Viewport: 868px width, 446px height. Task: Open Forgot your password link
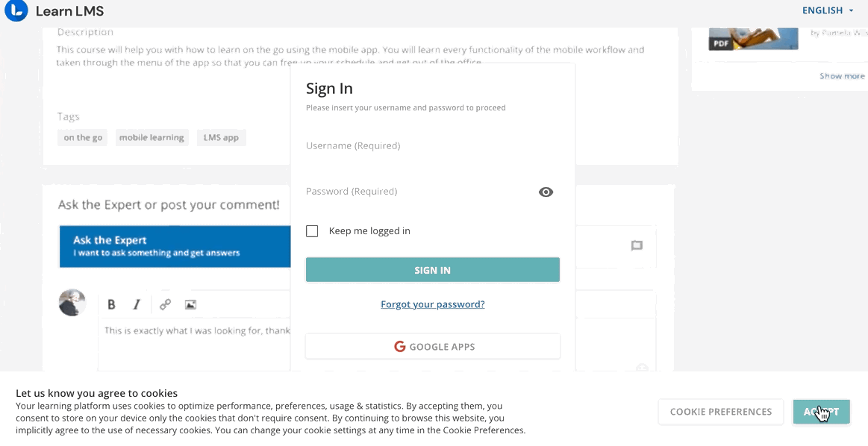click(x=432, y=304)
